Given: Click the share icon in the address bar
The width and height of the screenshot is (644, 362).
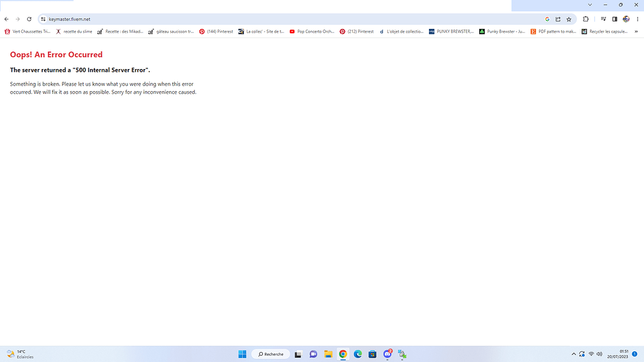Looking at the screenshot, I should coord(558,19).
